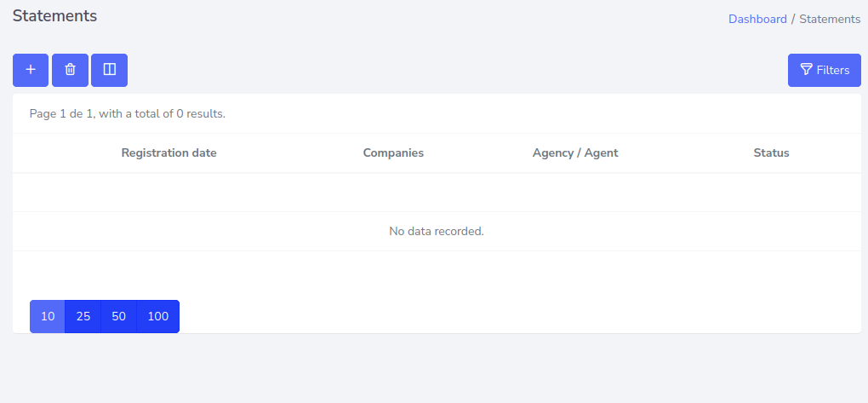
Task: Click the Statements page heading
Action: pos(54,15)
